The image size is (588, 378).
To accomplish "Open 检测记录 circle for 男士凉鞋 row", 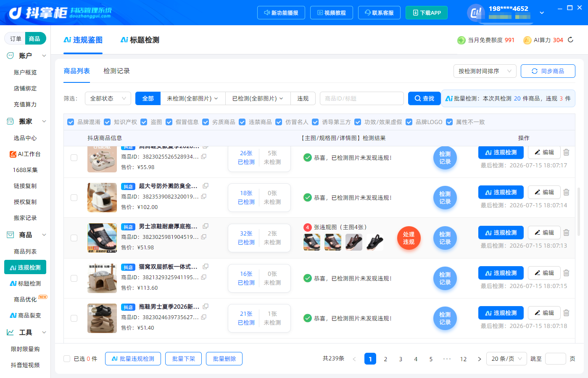I will pyautogui.click(x=445, y=238).
